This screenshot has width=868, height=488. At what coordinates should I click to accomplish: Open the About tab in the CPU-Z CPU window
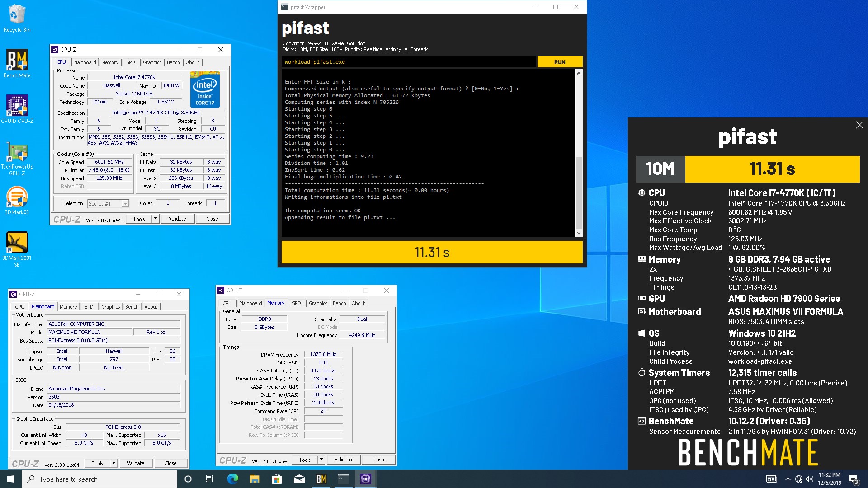pyautogui.click(x=193, y=62)
